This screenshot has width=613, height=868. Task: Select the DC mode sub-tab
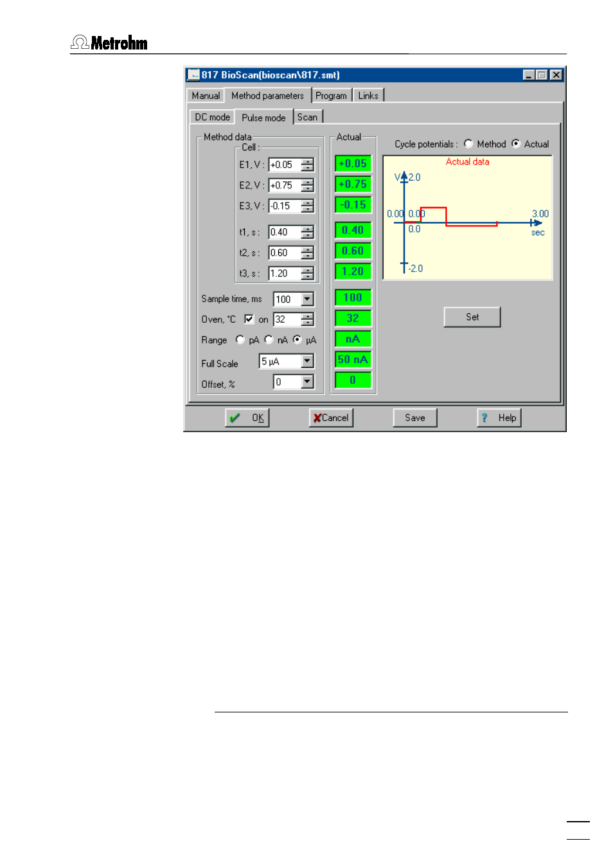click(212, 117)
